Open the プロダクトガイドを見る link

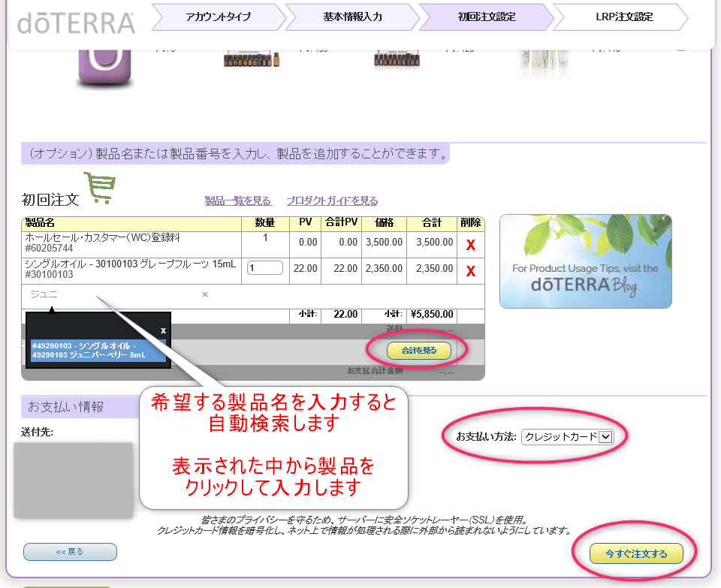333,201
